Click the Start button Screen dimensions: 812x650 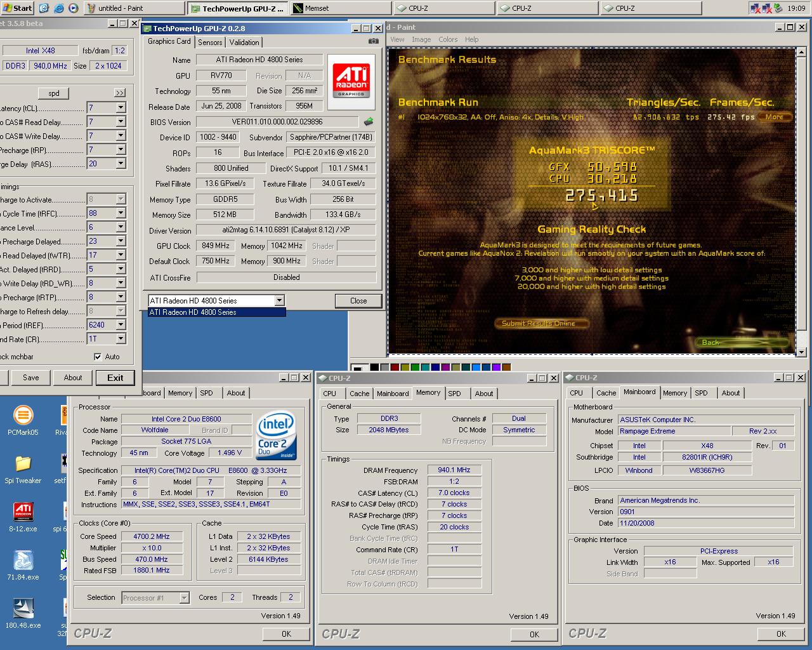(x=17, y=8)
